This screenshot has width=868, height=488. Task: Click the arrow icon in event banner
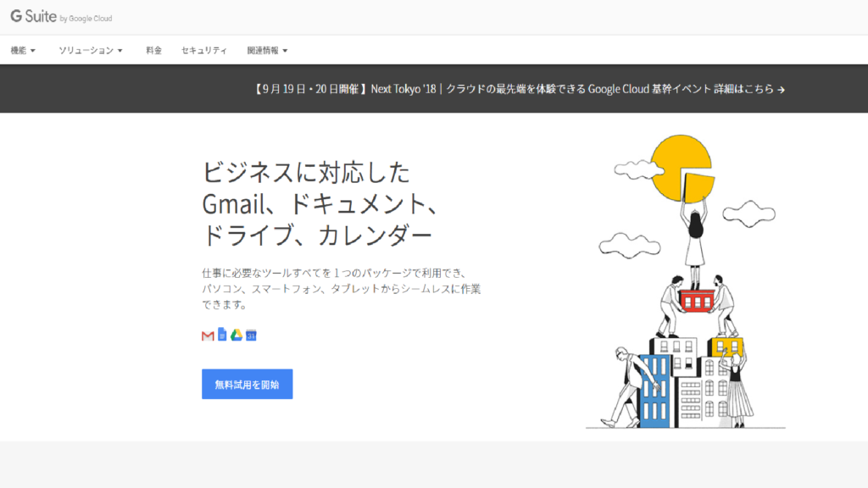[x=781, y=90]
